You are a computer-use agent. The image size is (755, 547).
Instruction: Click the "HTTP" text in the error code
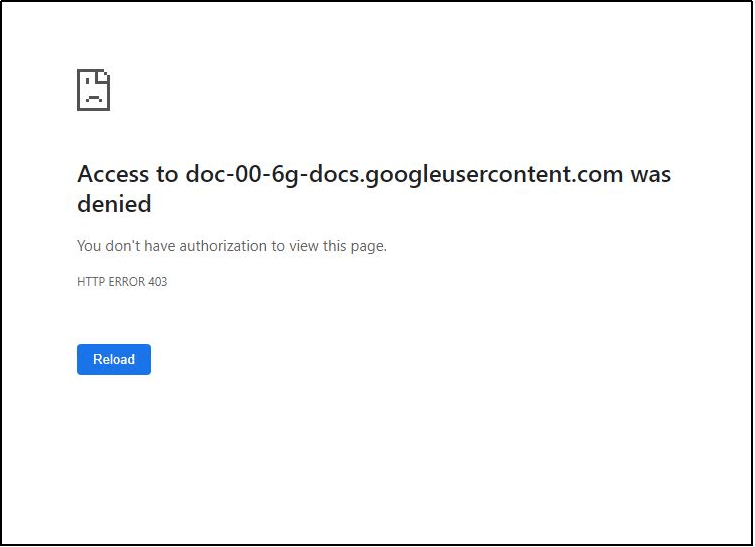[89, 282]
